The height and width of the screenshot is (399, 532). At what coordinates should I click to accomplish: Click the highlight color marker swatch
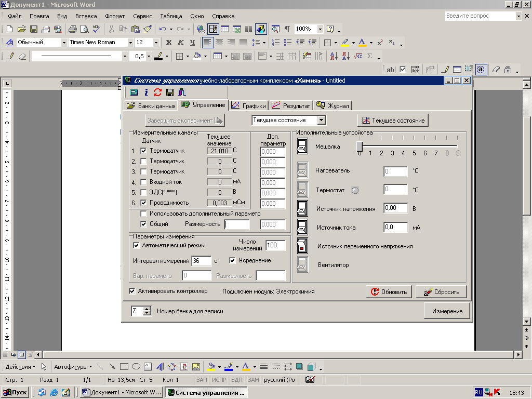click(x=345, y=43)
